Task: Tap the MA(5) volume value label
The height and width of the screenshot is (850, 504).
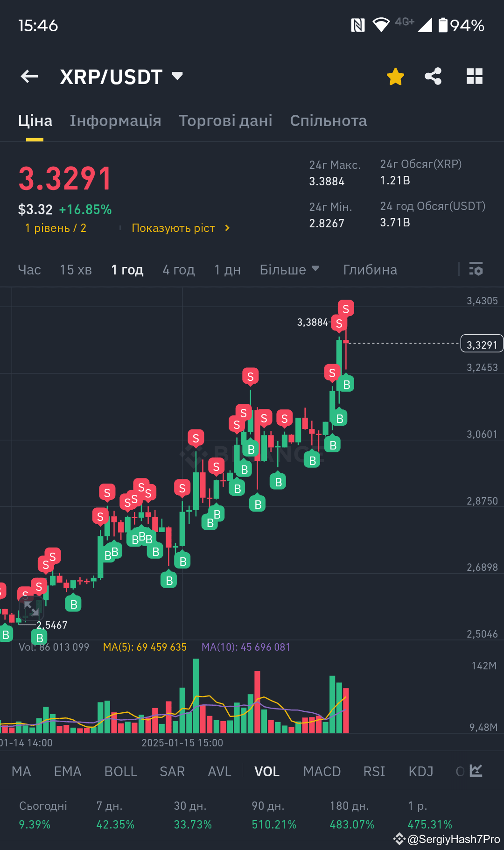Action: 145,647
